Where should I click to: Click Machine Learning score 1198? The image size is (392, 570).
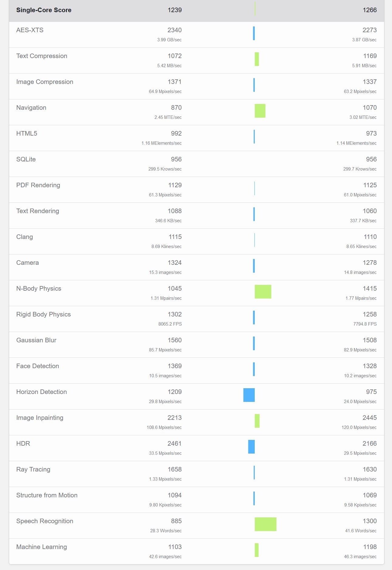point(370,547)
